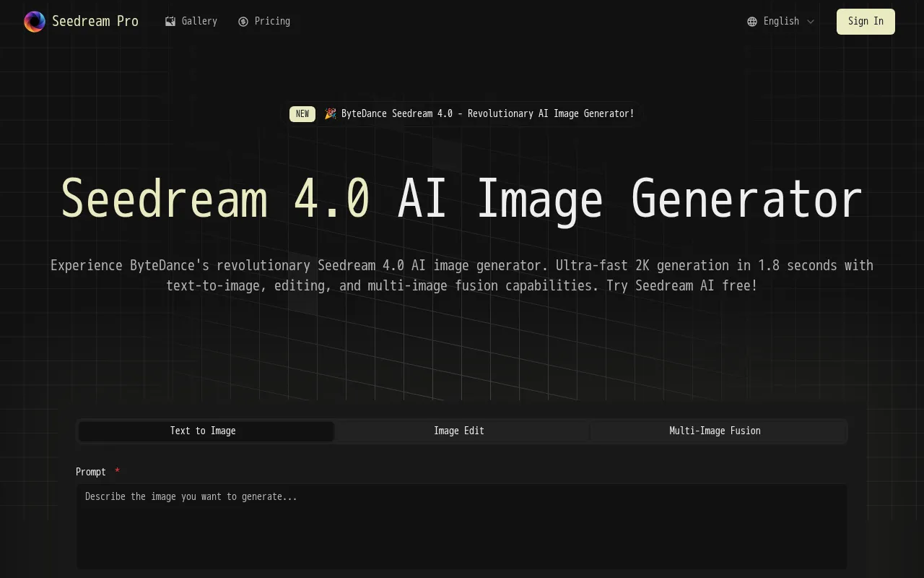
Task: Click the party popper emoji in banner
Action: 330,114
